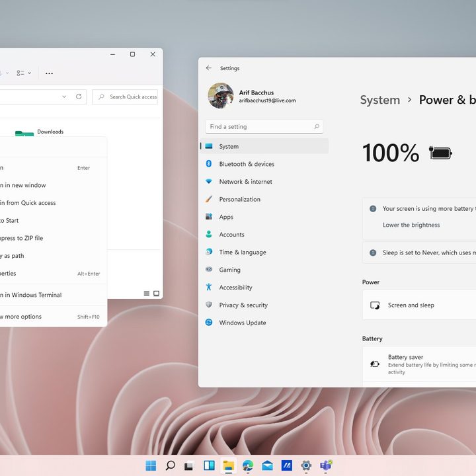Open Apps settings category
The height and width of the screenshot is (476, 476).
[x=264, y=217]
